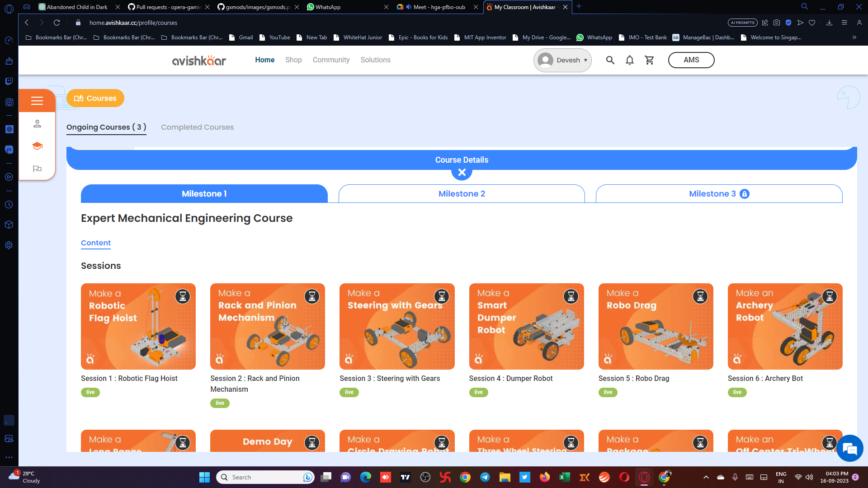
Task: Click the Windows Start button
Action: [x=204, y=477]
